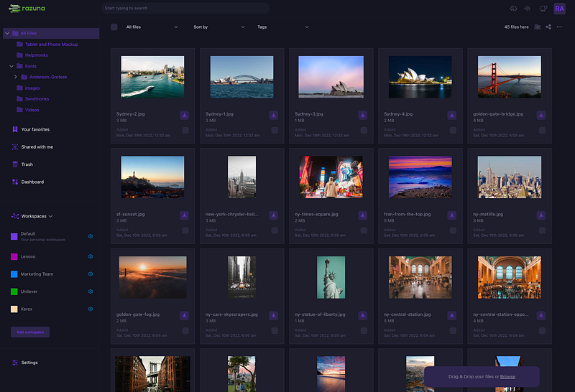This screenshot has height=392, width=575.
Task: Click the Browse link in upload box
Action: [x=507, y=377]
